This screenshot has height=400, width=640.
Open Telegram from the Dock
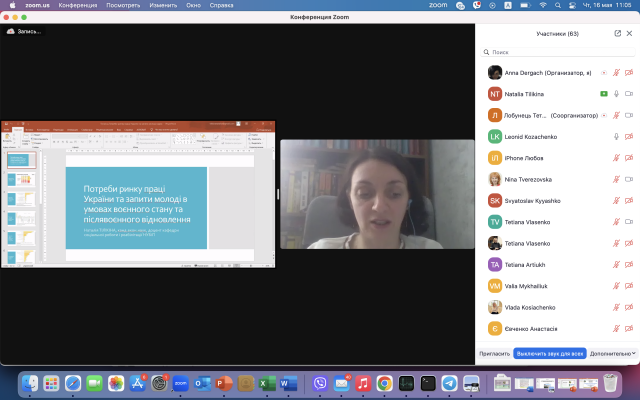click(x=450, y=383)
